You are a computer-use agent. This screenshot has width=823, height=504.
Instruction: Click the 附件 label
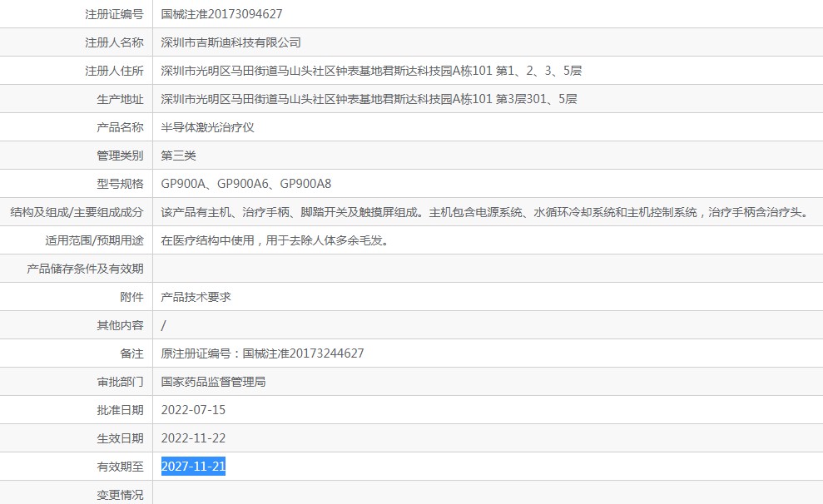point(131,298)
